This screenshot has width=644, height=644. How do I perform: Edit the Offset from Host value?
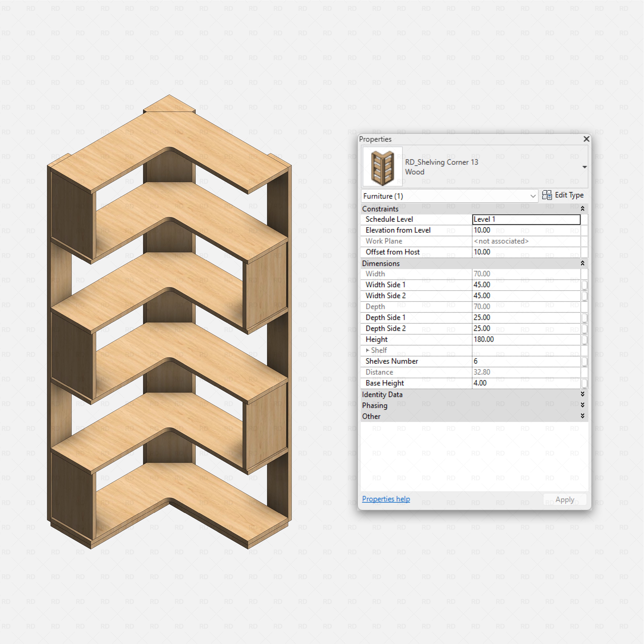coord(526,252)
